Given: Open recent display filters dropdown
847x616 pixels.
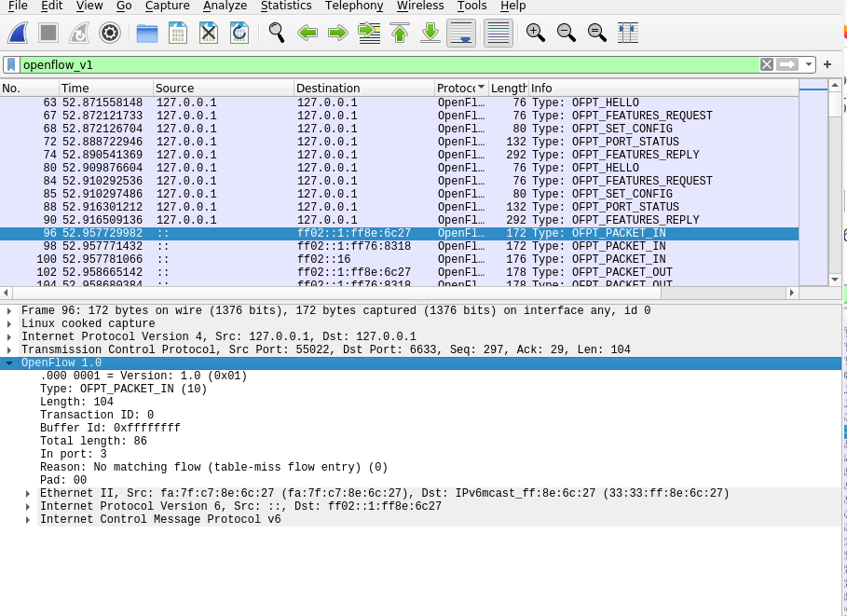Looking at the screenshot, I should click(808, 65).
